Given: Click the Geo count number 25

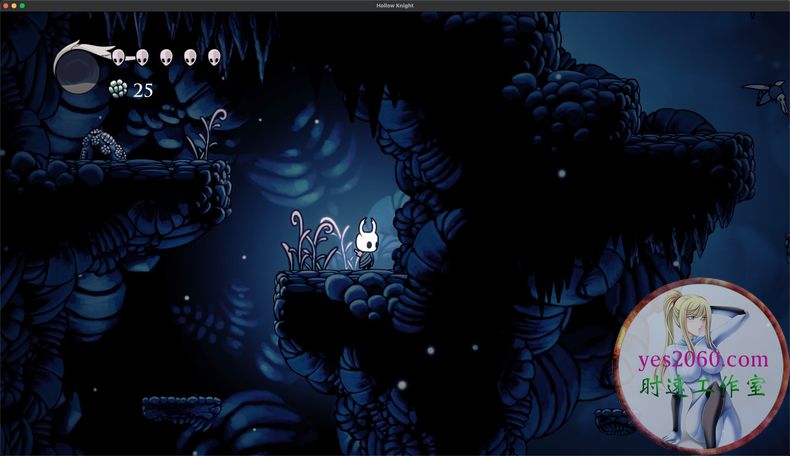Looking at the screenshot, I should coord(143,90).
